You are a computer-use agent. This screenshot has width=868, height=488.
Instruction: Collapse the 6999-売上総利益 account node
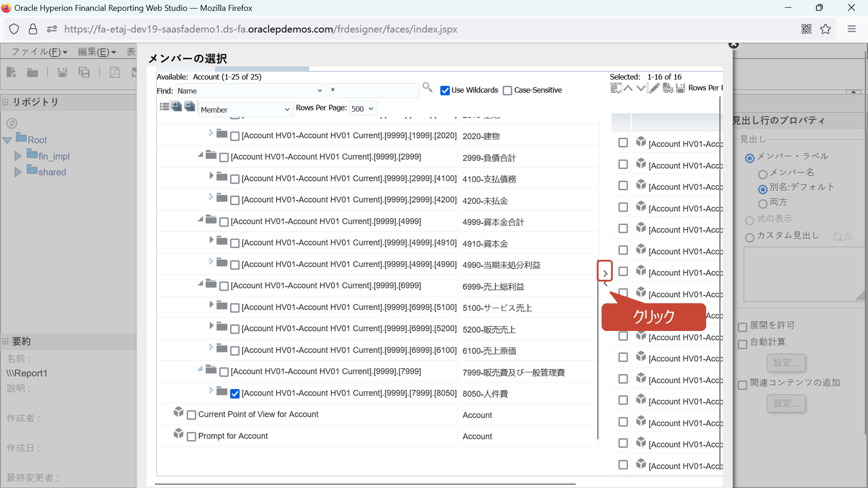tap(200, 284)
